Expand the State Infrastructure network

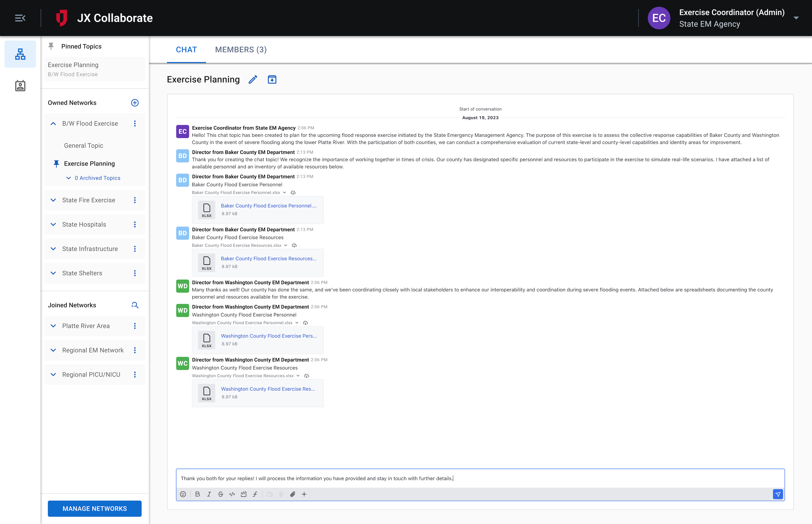(53, 249)
